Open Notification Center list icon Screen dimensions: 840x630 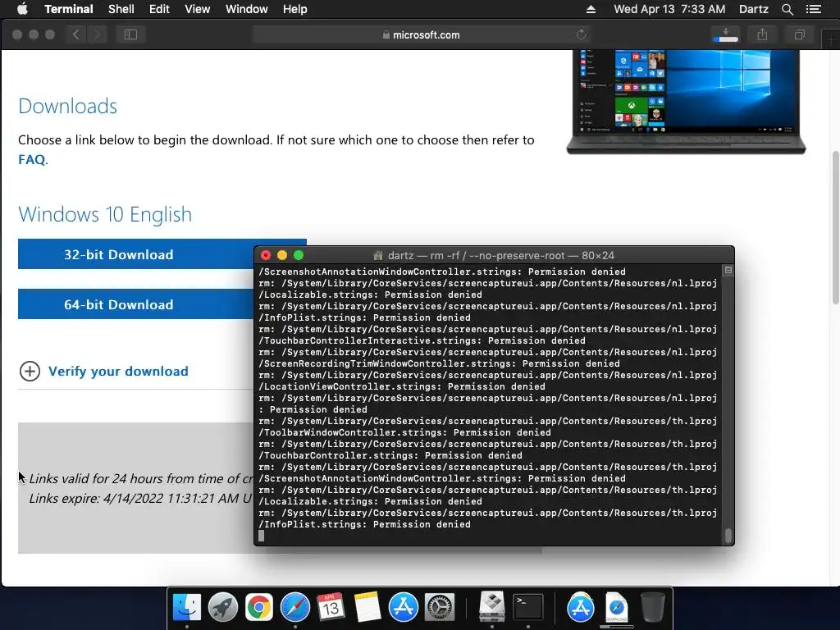[813, 9]
